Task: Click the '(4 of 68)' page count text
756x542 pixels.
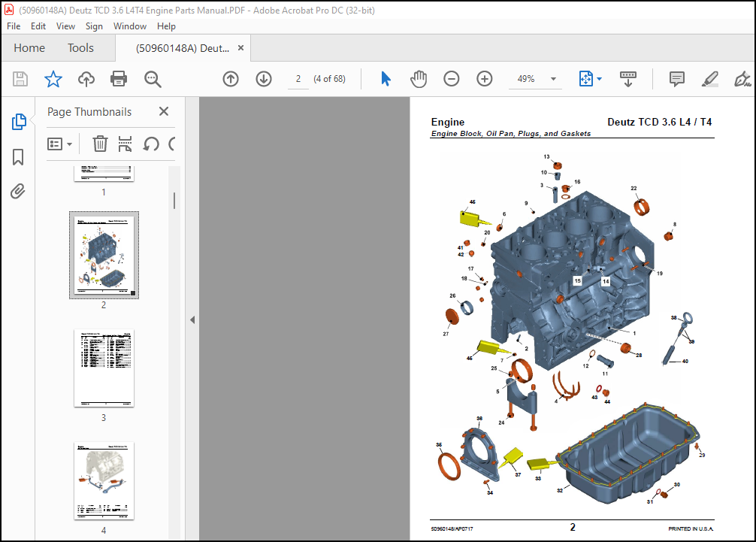Action: coord(329,79)
